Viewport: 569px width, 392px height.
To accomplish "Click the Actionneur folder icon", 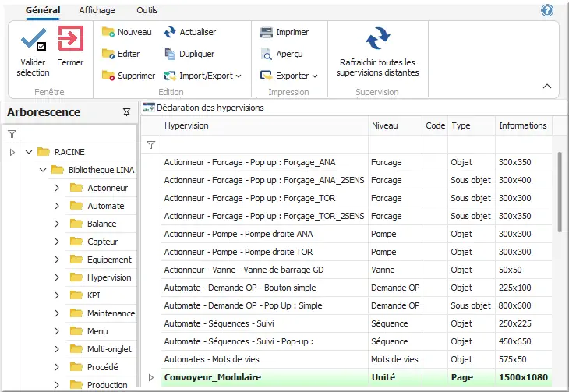I will [x=76, y=188].
